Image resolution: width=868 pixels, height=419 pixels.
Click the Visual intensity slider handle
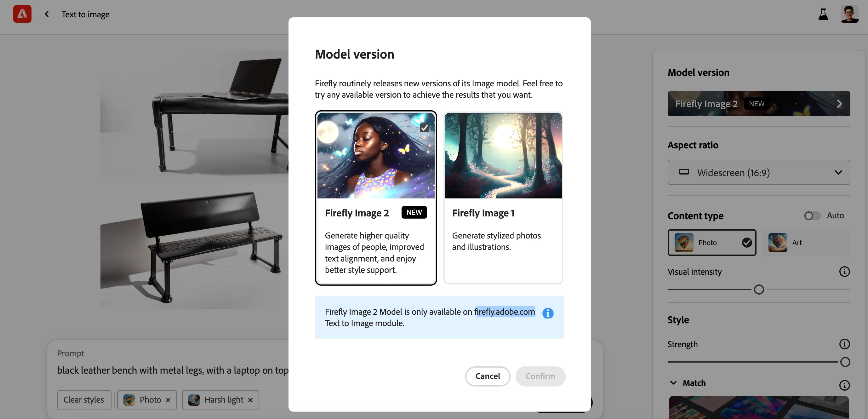point(758,290)
